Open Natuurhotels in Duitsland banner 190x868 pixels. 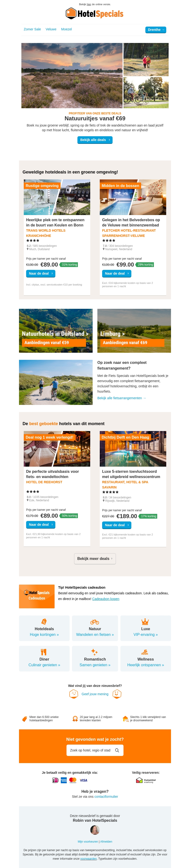56,331
